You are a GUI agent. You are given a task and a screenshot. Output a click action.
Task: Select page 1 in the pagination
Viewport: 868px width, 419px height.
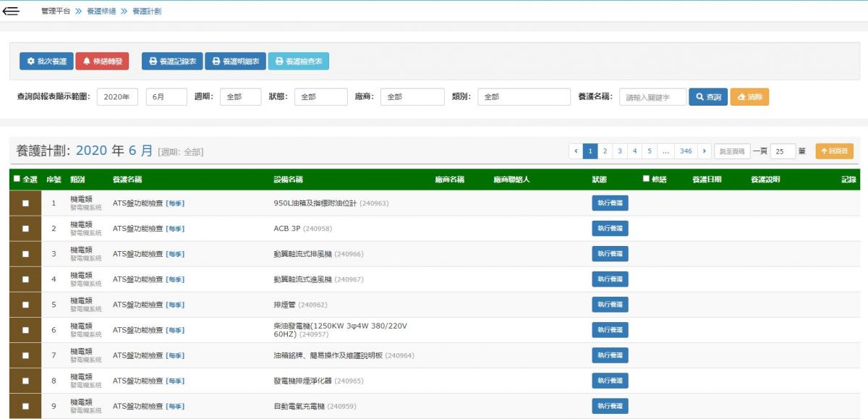tap(590, 151)
